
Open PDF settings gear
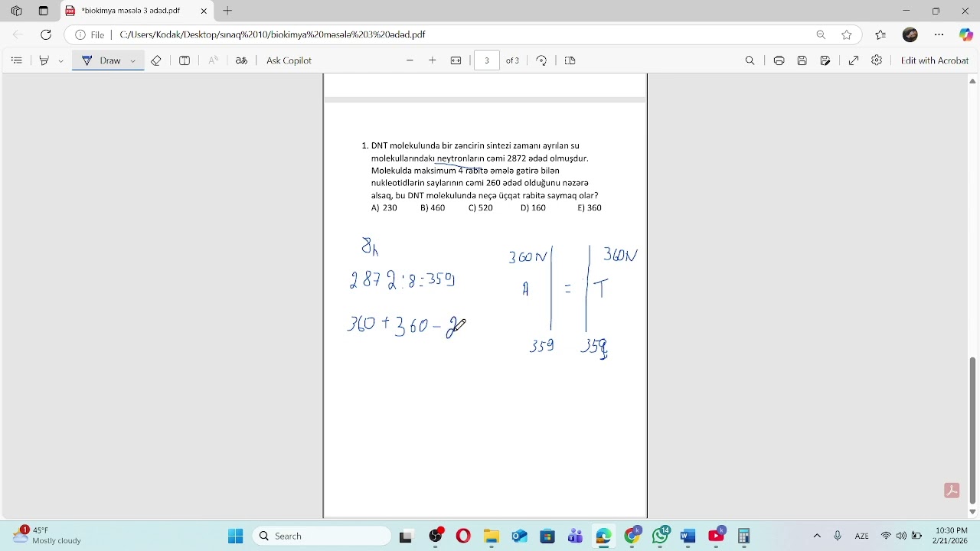click(877, 60)
